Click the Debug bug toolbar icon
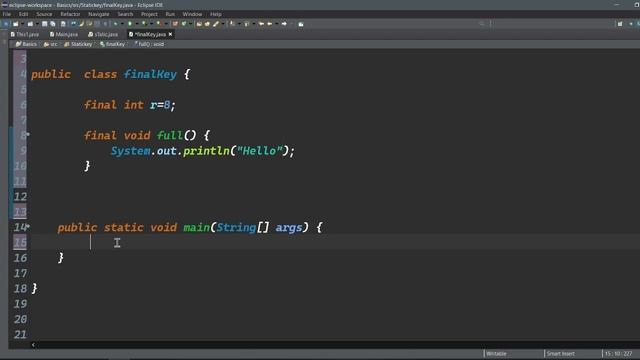The width and height of the screenshot is (640, 360). coord(116,24)
